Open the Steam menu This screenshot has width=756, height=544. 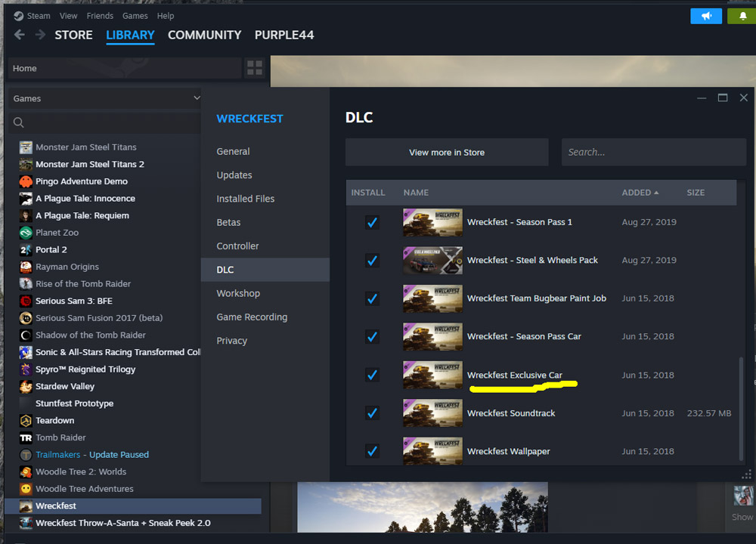click(x=39, y=16)
